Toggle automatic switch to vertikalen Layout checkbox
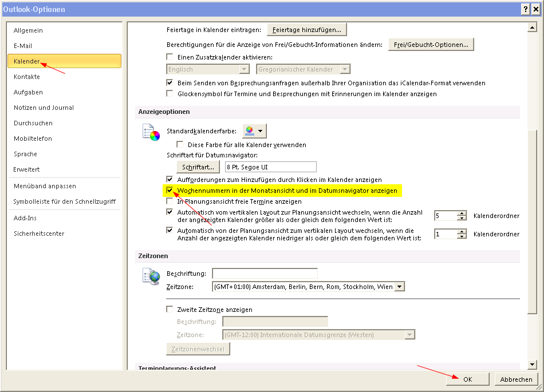544x392 pixels. (169, 231)
